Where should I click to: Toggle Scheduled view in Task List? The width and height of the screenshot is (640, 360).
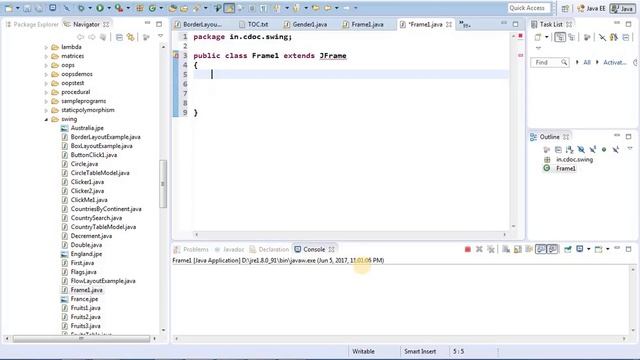click(571, 38)
